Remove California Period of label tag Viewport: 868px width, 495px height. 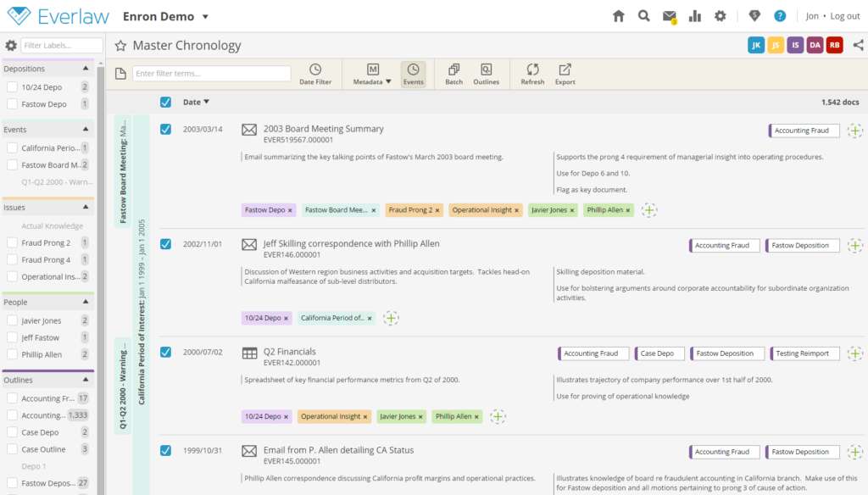(370, 319)
